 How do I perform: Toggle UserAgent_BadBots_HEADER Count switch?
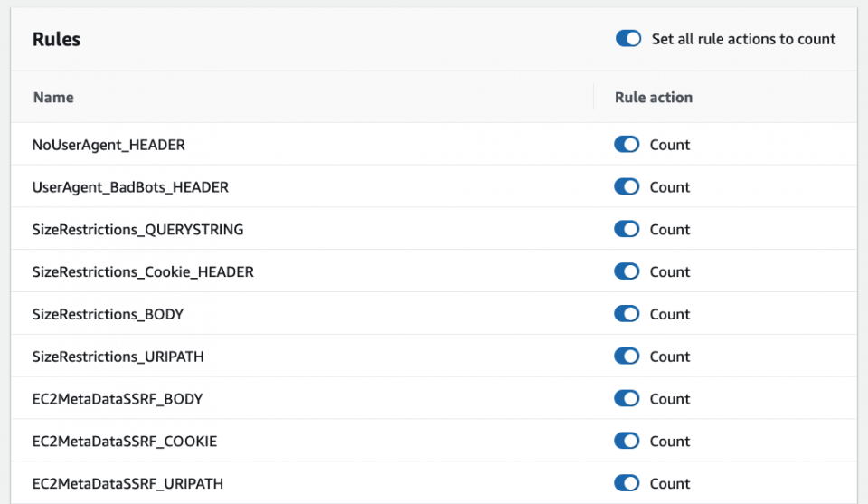click(627, 186)
